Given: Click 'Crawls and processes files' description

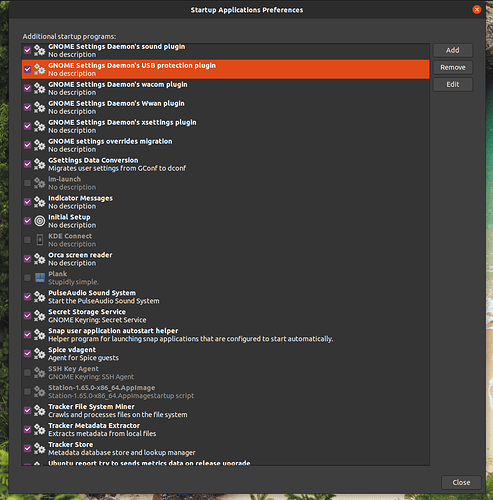Looking at the screenshot, I should point(118,415).
